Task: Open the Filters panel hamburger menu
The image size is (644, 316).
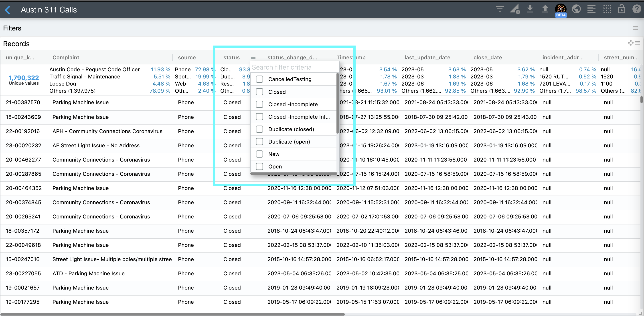Action: click(635, 28)
